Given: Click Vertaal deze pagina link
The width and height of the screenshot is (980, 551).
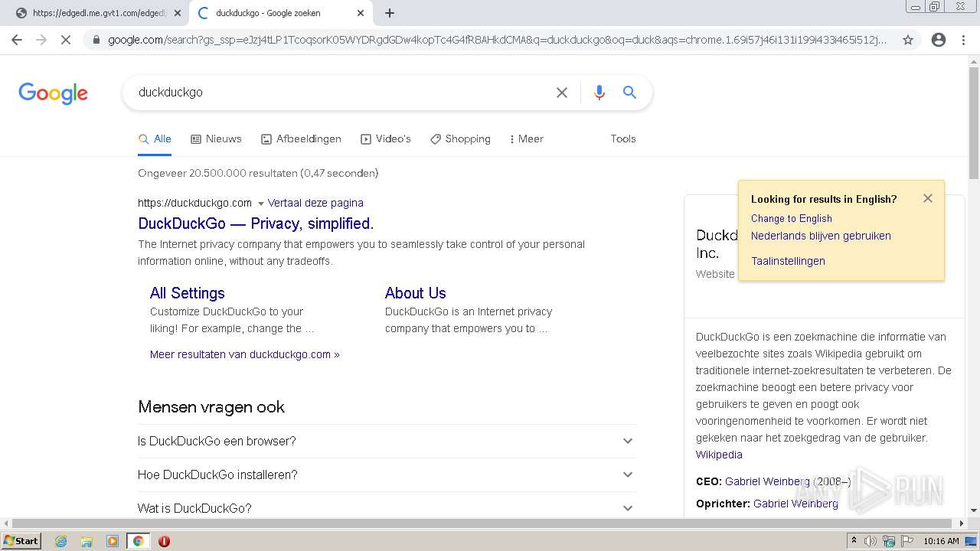Looking at the screenshot, I should tap(315, 203).
